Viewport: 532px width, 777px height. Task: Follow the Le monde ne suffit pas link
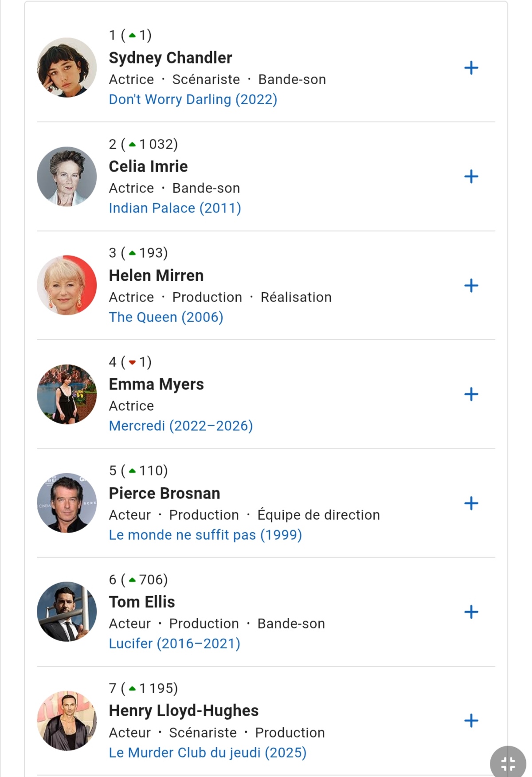[x=205, y=535]
